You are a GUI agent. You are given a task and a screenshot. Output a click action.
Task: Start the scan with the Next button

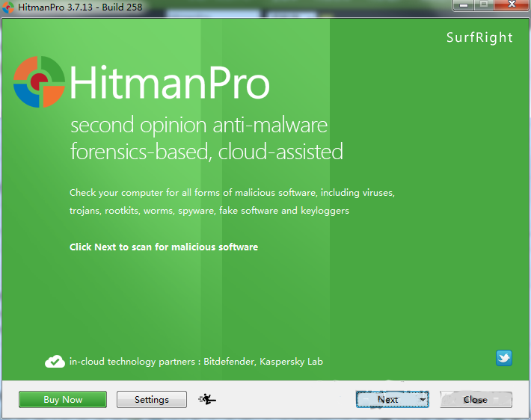point(388,399)
